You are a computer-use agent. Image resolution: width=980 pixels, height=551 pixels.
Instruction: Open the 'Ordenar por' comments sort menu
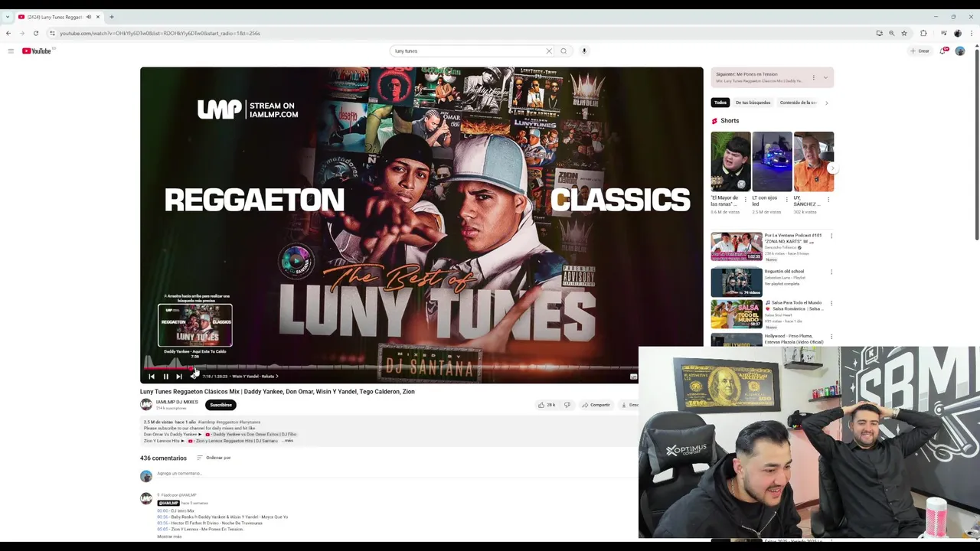pos(214,458)
